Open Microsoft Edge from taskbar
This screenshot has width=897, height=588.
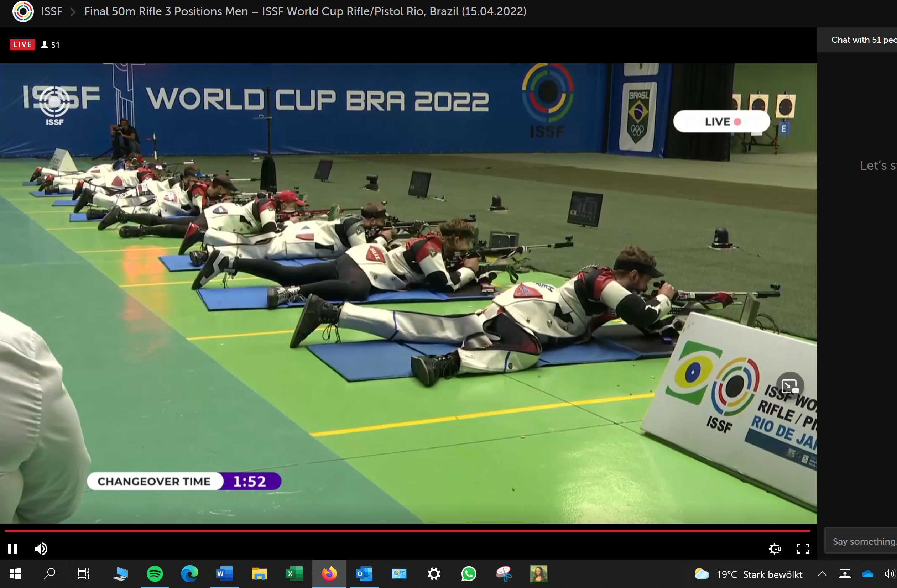[189, 574]
